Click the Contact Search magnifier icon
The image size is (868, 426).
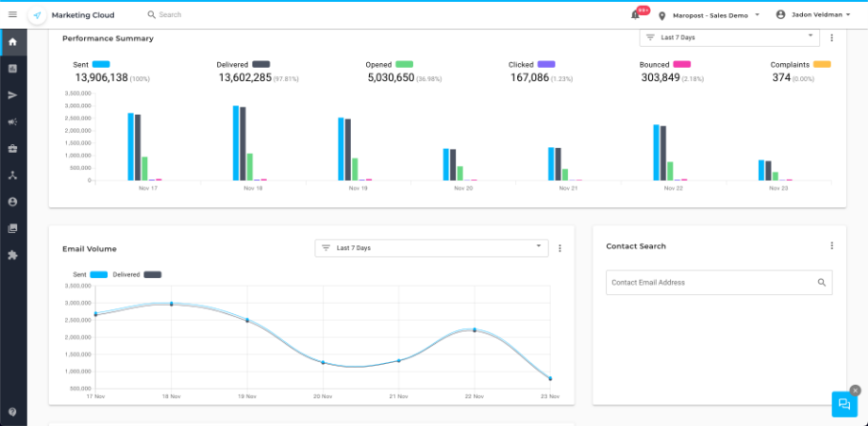[822, 283]
